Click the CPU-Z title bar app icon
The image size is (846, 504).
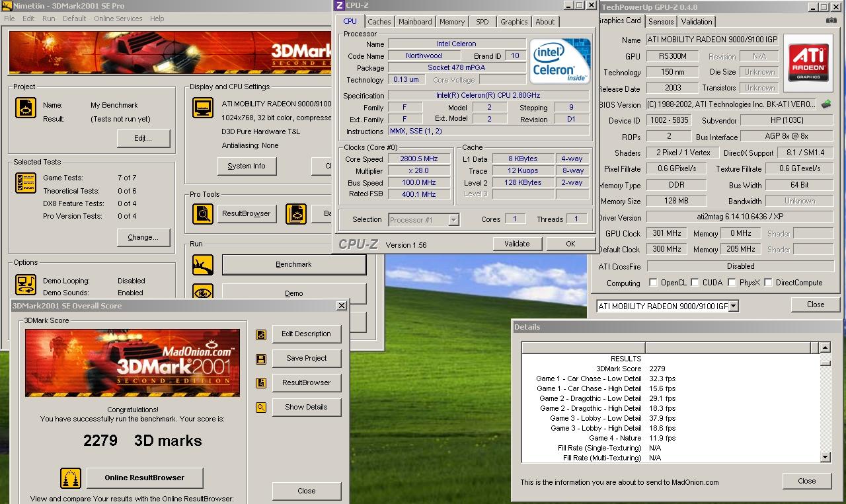pyautogui.click(x=339, y=5)
